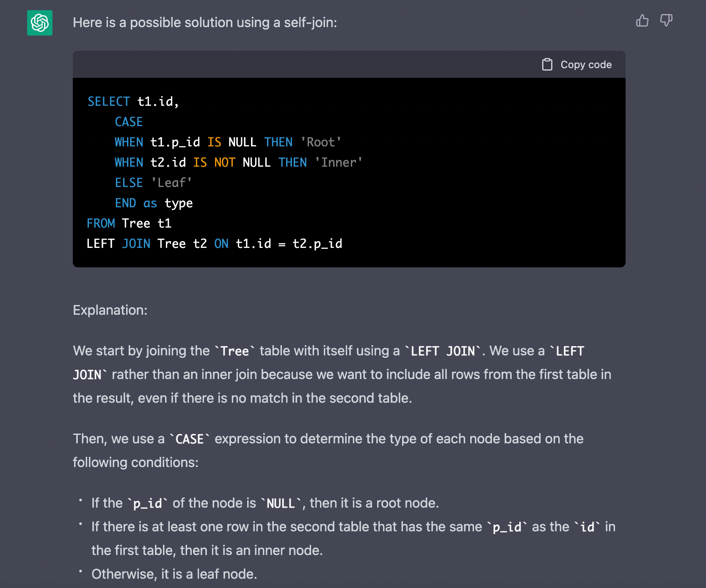Click the thumbs down icon
The width and height of the screenshot is (706, 588).
(666, 20)
